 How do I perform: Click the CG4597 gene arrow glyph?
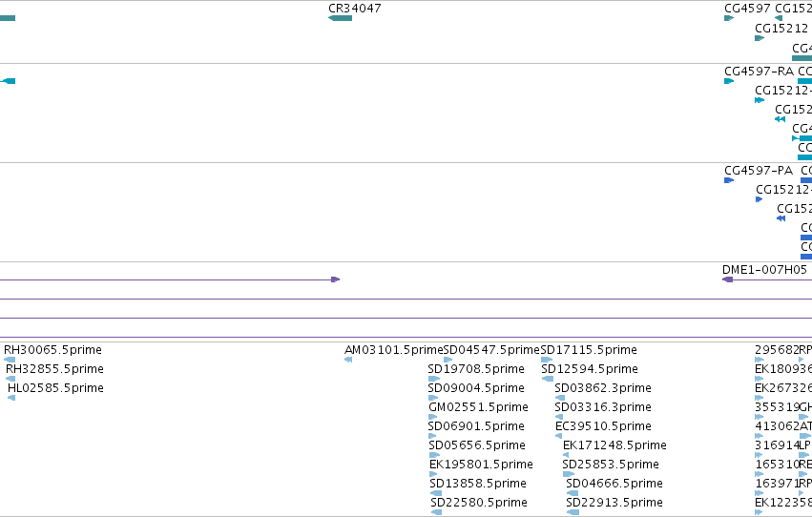[729, 18]
